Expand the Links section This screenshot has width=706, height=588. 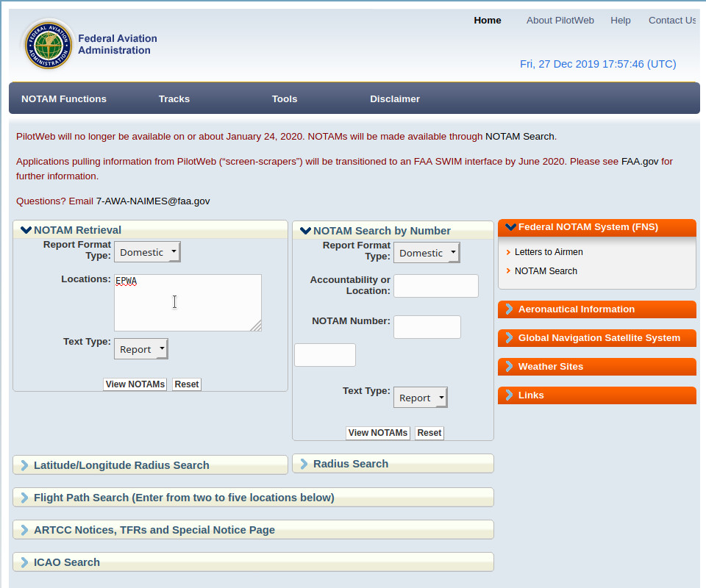[x=597, y=395]
